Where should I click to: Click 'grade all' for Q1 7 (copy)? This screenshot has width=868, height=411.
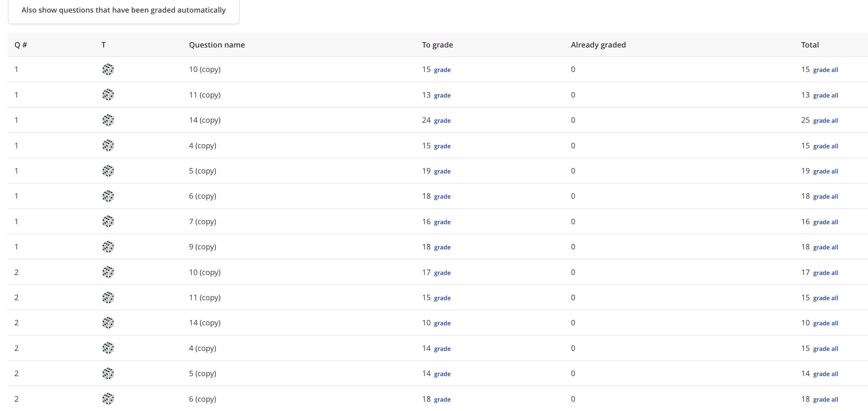[826, 222]
